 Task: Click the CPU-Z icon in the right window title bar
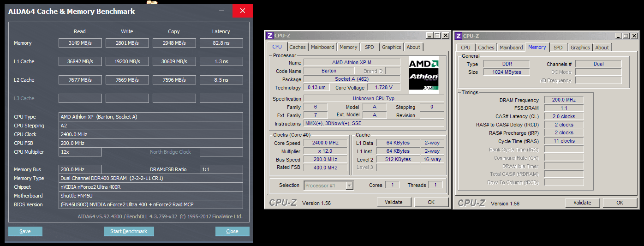click(459, 36)
